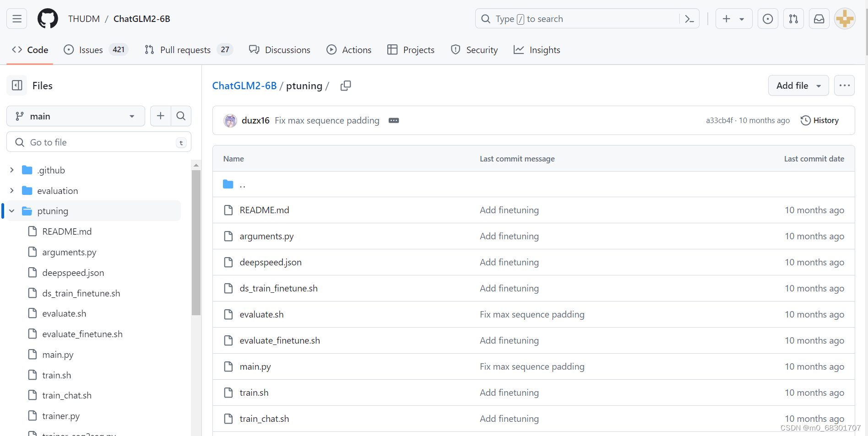Open the Add file dropdown

pyautogui.click(x=798, y=86)
